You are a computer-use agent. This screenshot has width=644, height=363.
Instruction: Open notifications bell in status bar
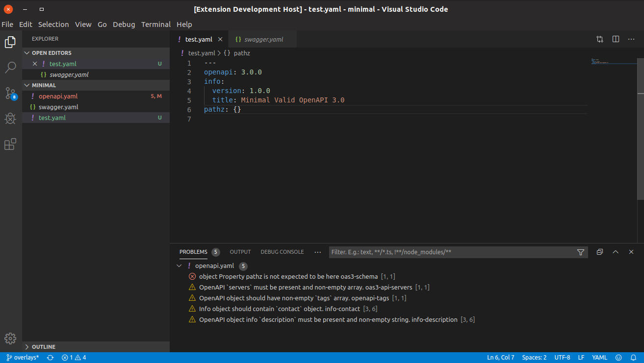coord(633,358)
